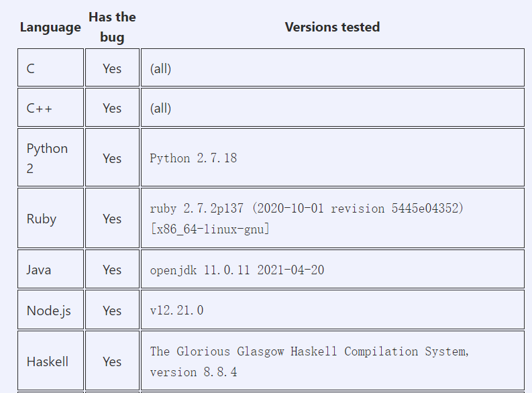Click the "Python 2" language cell

pyautogui.click(x=47, y=158)
